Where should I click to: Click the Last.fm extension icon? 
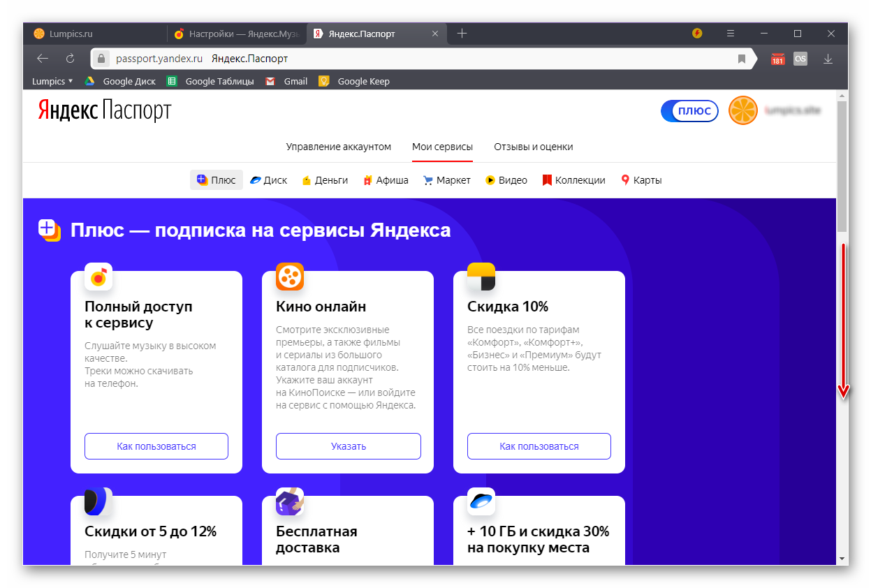pyautogui.click(x=800, y=59)
